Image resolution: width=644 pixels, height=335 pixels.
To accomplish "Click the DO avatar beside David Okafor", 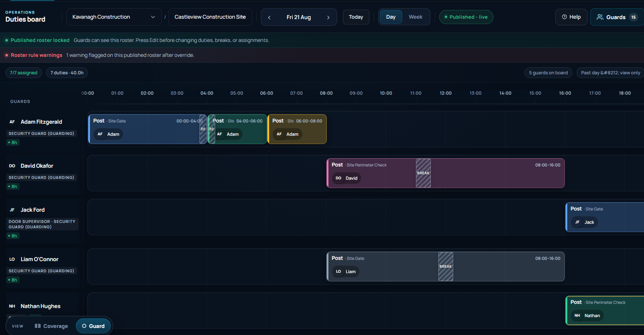I will [x=12, y=166].
